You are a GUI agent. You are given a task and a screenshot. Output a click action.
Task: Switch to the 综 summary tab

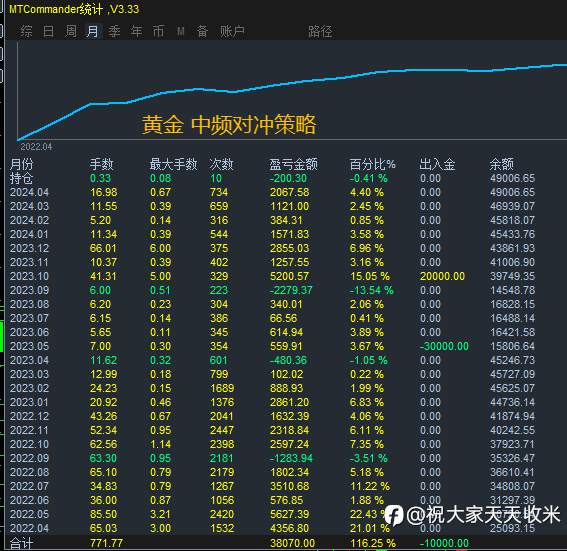coord(26,31)
